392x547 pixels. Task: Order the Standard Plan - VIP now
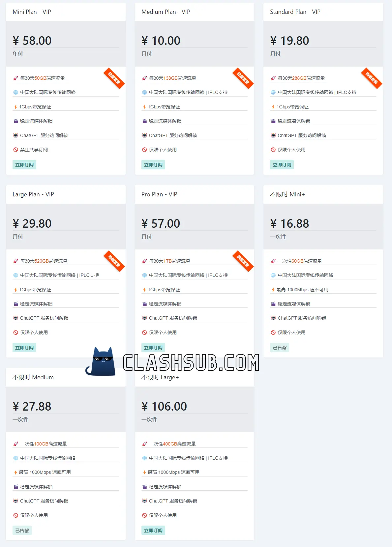[x=282, y=165]
